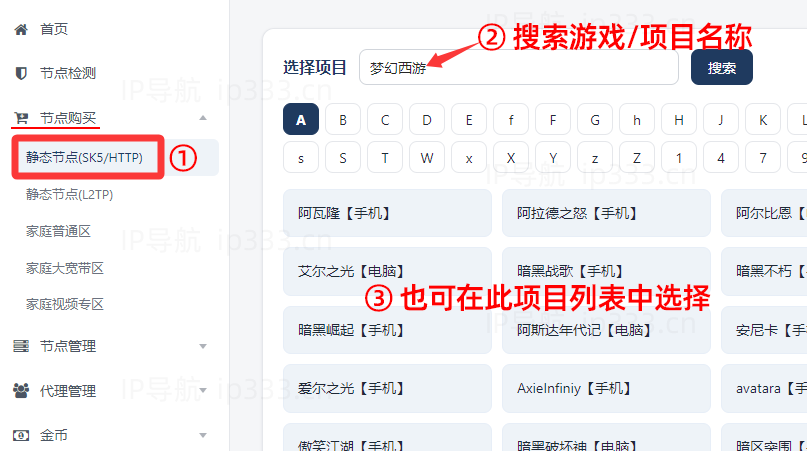This screenshot has width=807, height=451.
Task: Choose the 阿尔比恩 project card
Action: coord(764,213)
